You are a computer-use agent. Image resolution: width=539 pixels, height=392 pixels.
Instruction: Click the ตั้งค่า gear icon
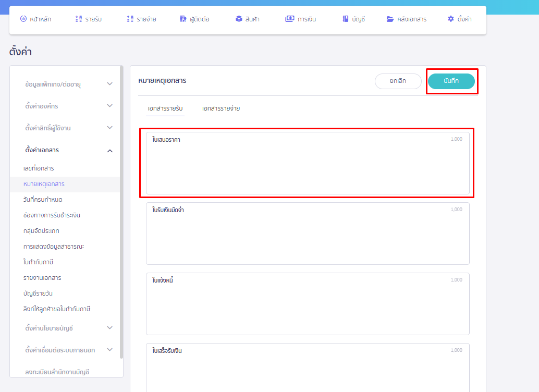(x=451, y=19)
